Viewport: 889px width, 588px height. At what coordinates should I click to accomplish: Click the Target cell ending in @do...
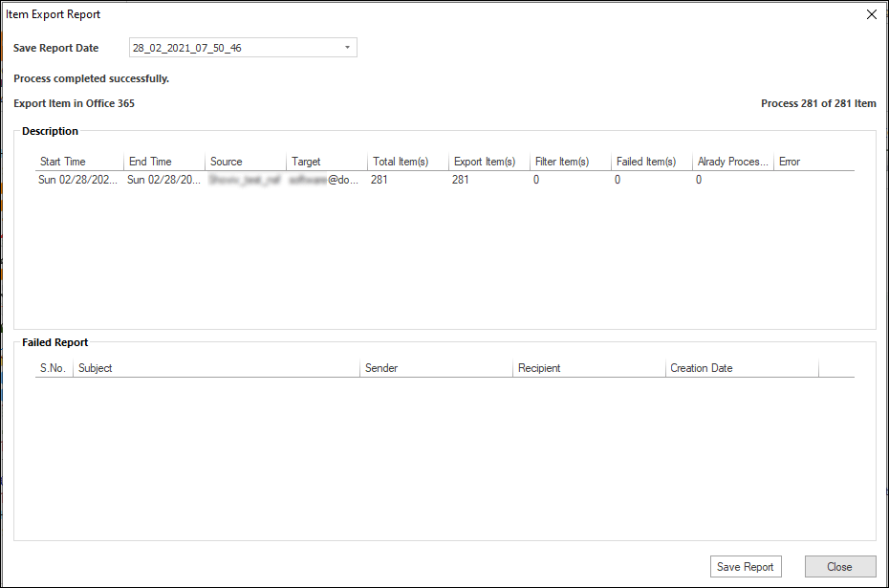pos(324,180)
